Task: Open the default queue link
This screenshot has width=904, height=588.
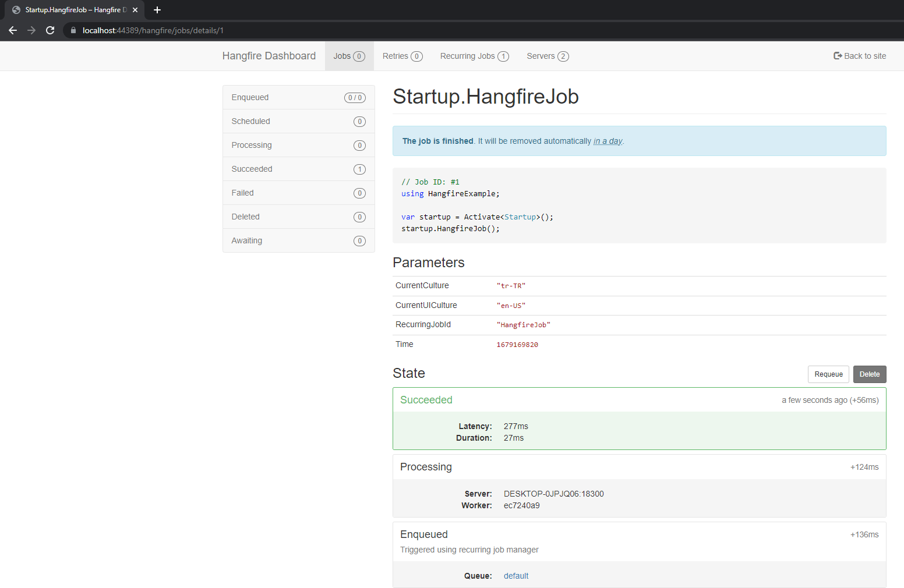Action: coord(516,576)
